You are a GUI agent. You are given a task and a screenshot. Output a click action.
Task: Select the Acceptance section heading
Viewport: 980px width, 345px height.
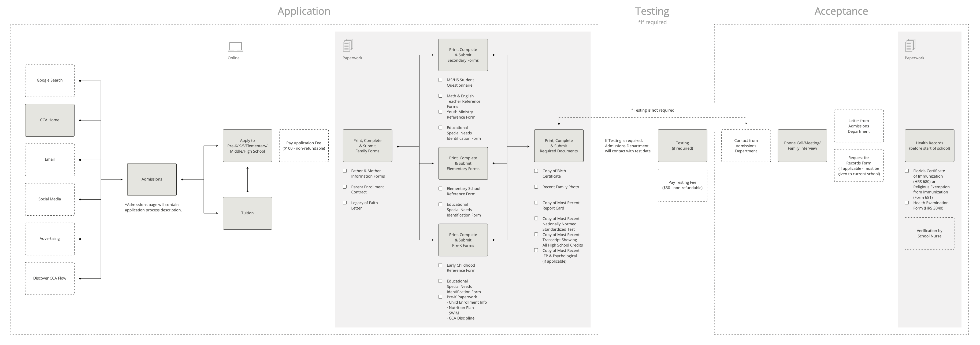[x=841, y=12]
